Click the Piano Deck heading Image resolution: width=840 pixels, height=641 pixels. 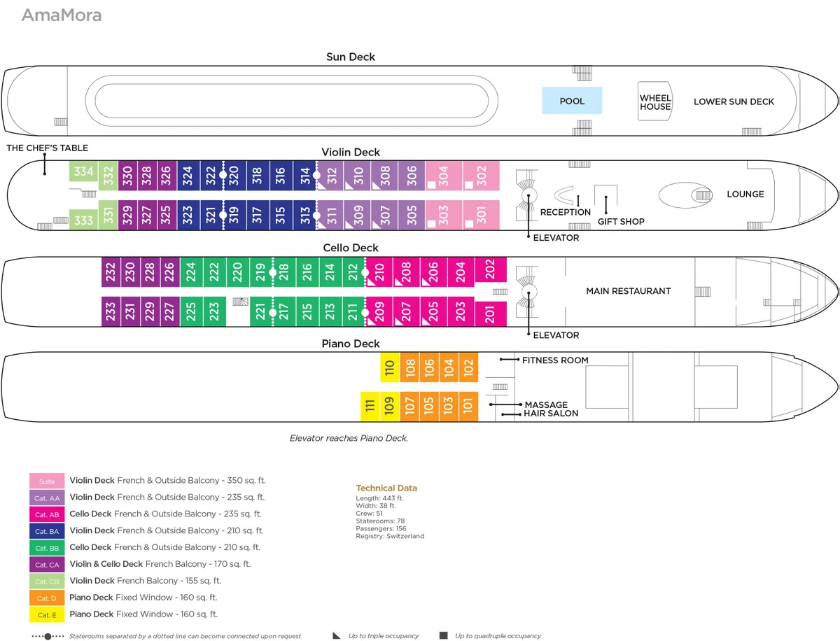(x=351, y=344)
